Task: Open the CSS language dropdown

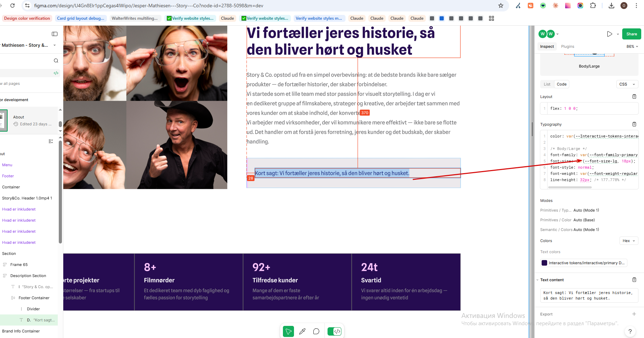Action: point(627,84)
